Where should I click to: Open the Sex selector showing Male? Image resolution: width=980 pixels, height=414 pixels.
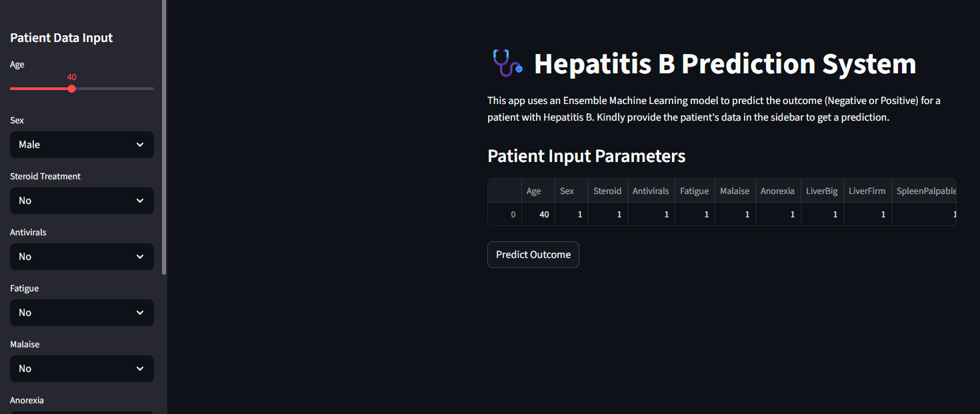[x=81, y=145]
